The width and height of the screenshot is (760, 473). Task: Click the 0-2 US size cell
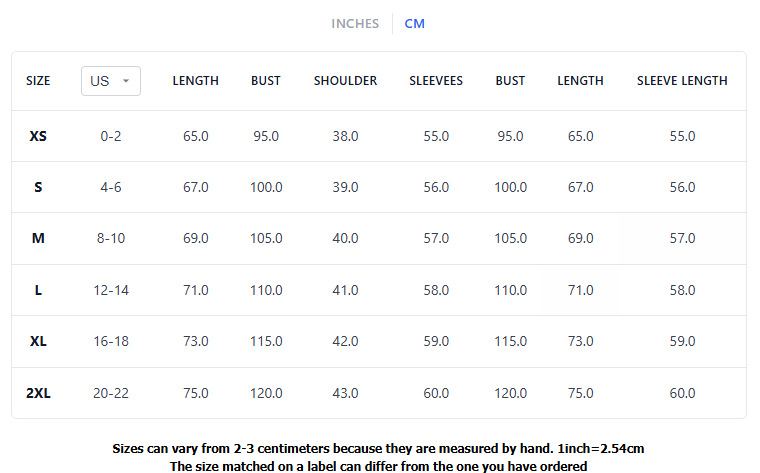(x=111, y=136)
